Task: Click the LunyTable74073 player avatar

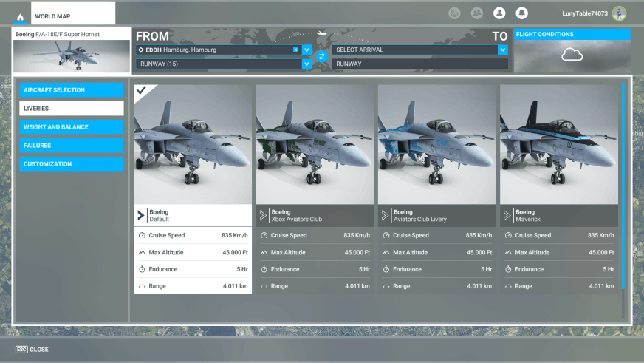Action: [x=619, y=13]
